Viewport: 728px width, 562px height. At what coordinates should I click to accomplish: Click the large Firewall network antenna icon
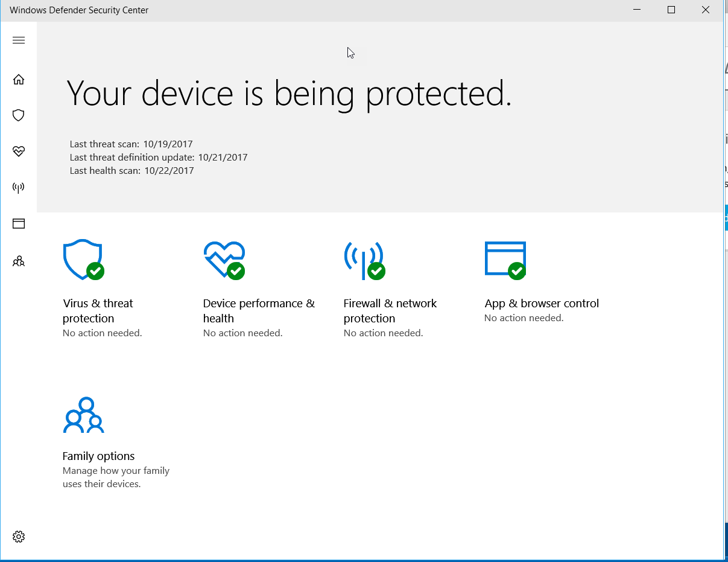(x=364, y=260)
